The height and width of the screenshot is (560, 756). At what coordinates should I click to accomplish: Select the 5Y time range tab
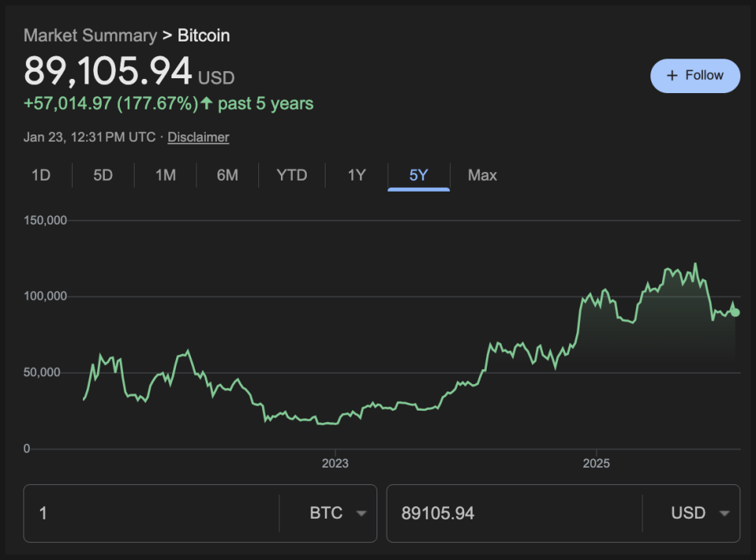point(419,175)
